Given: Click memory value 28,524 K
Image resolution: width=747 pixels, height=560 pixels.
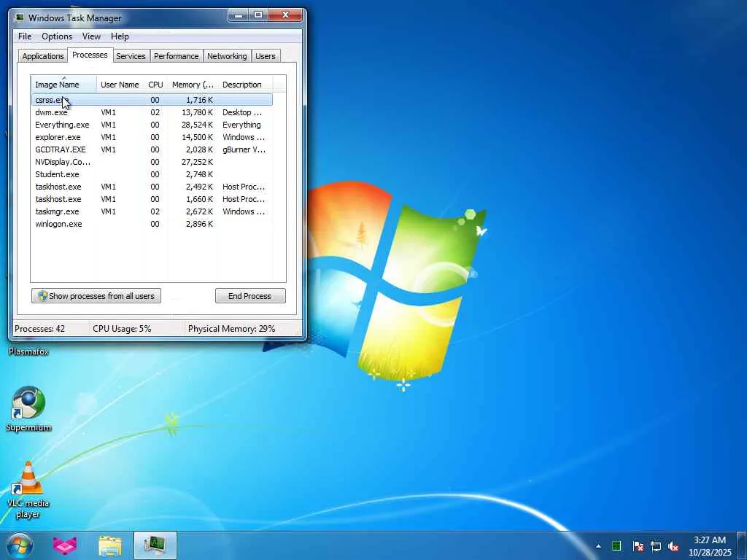Looking at the screenshot, I should tap(197, 125).
